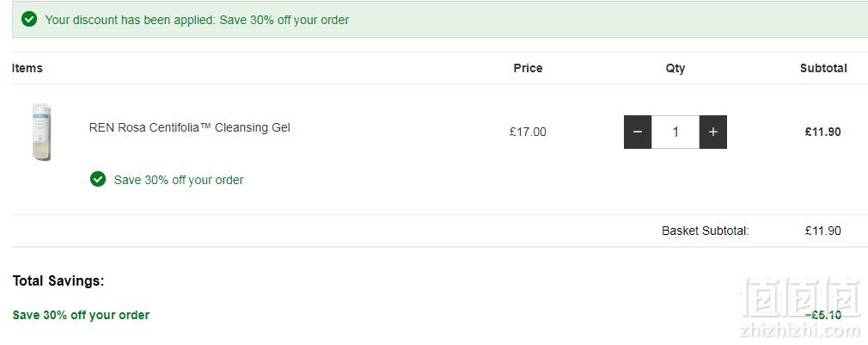Click the Basket Subtotal label
This screenshot has height=345, width=868.
(x=706, y=231)
